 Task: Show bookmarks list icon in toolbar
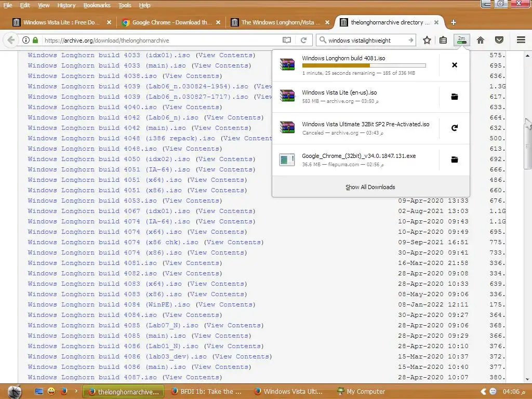click(x=443, y=40)
